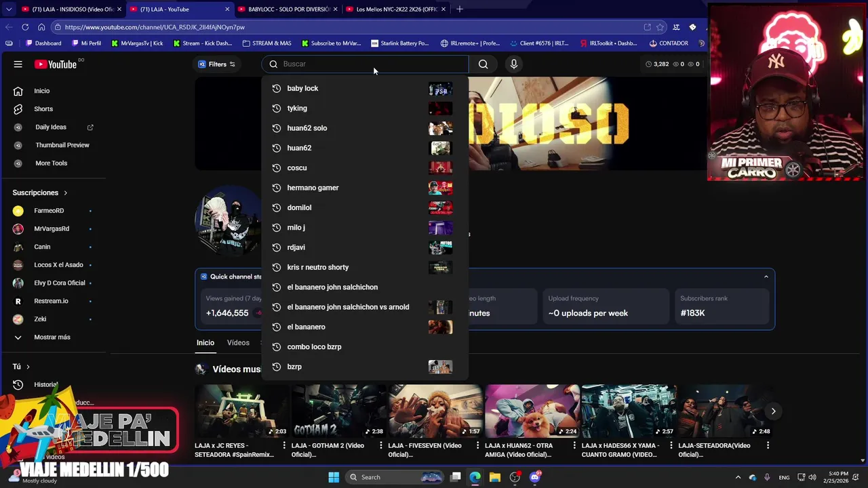Click history clock icon beside 'huan62'
This screenshot has height=488, width=868.
tap(276, 148)
